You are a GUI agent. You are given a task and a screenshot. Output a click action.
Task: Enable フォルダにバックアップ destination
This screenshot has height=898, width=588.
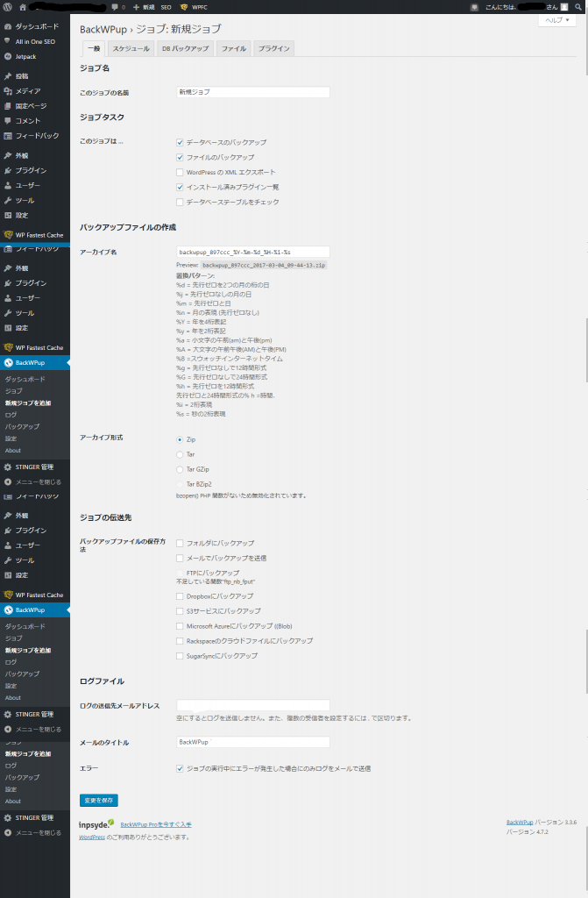(x=180, y=543)
